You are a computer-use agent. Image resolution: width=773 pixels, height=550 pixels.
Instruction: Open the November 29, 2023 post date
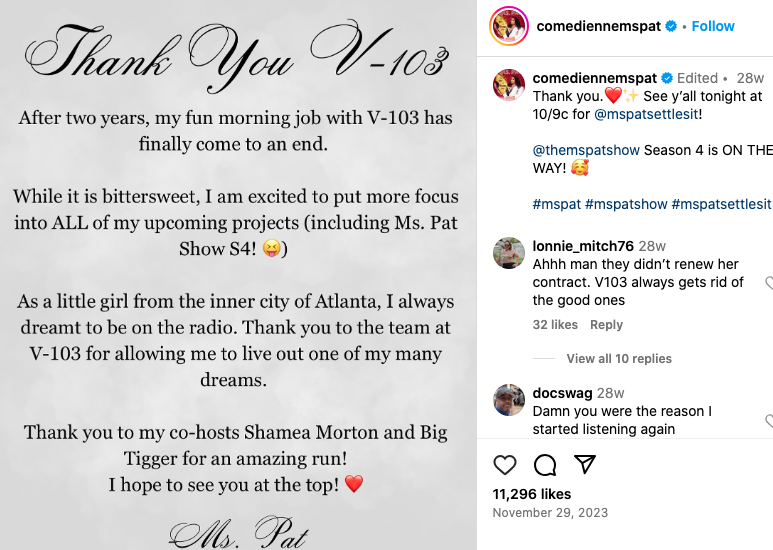[550, 513]
